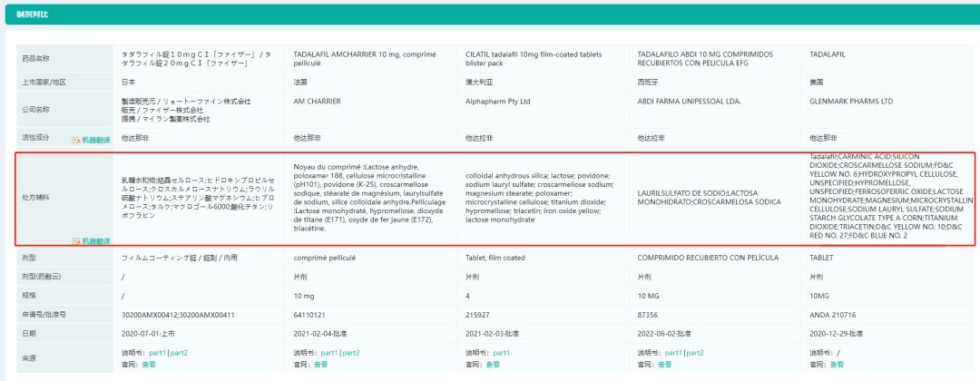Open part1 manual link for the Japan product
Viewport: 980px width, 381px height.
tap(158, 353)
